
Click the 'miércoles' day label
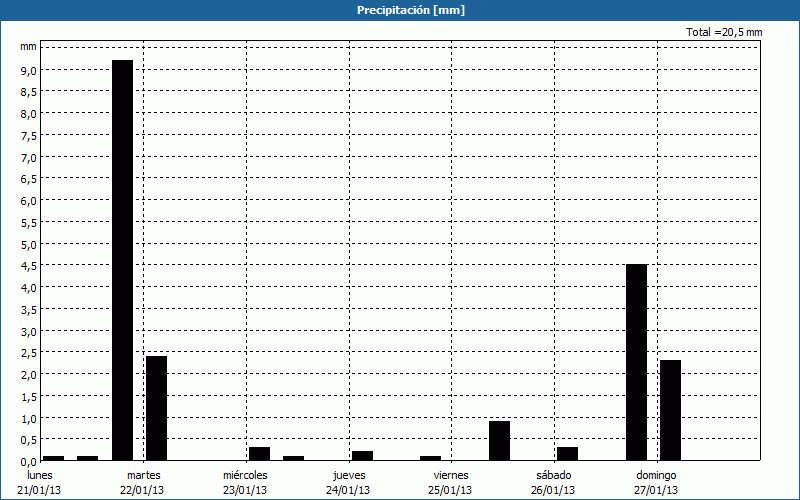point(245,475)
